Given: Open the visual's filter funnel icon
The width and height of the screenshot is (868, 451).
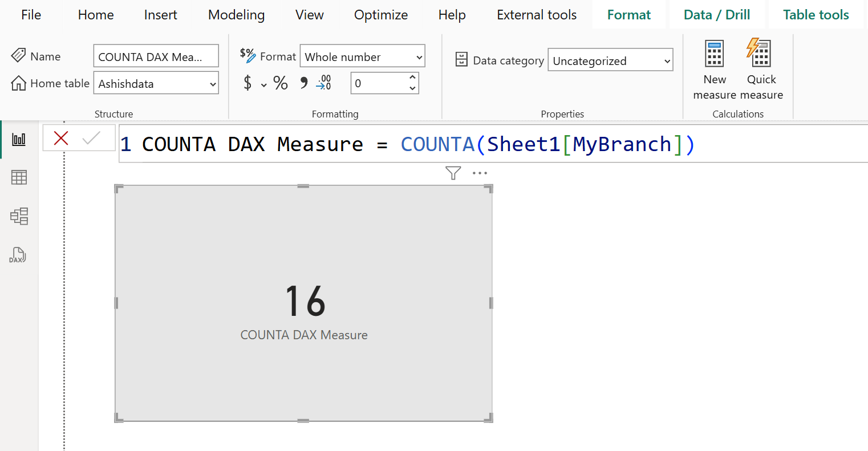Looking at the screenshot, I should click(x=453, y=173).
